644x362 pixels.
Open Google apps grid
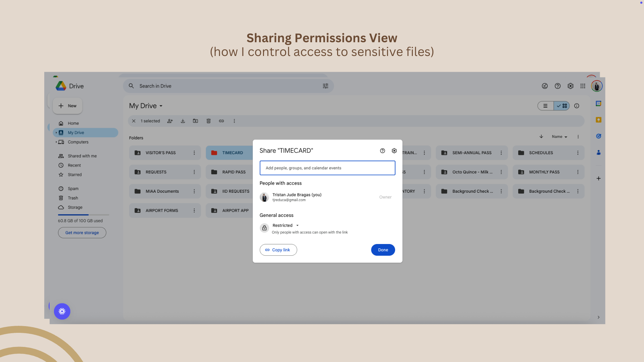click(x=583, y=86)
